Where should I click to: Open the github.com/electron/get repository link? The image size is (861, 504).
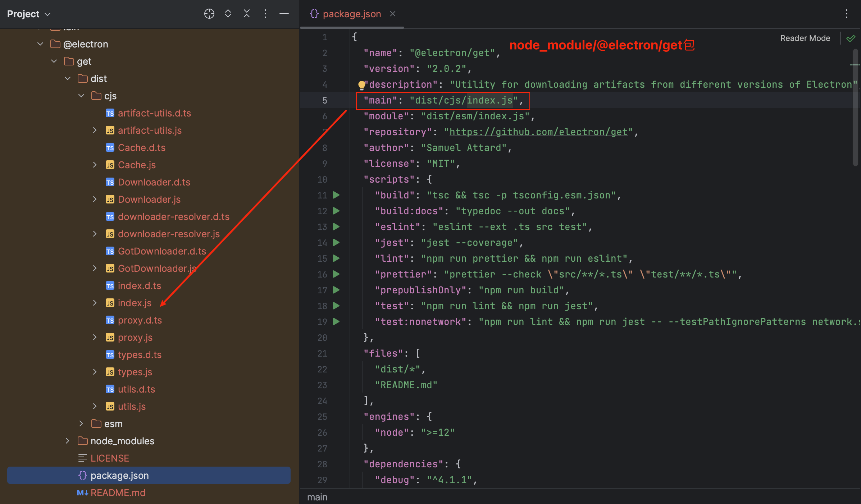[538, 132]
